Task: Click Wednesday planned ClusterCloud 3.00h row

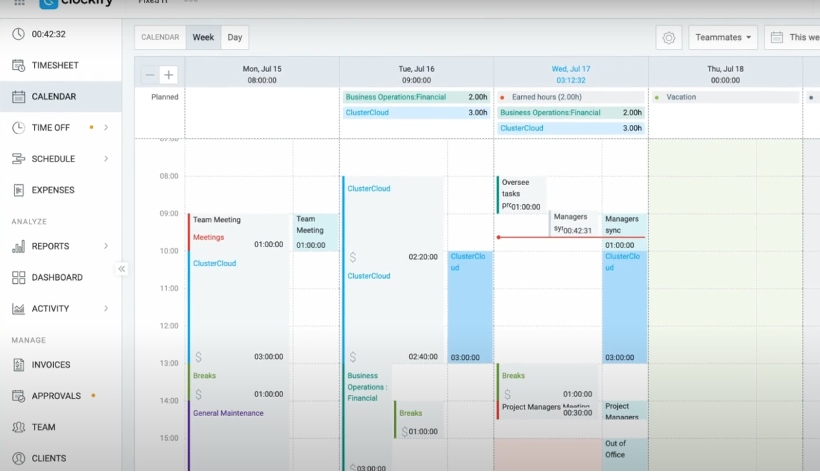Action: point(571,128)
